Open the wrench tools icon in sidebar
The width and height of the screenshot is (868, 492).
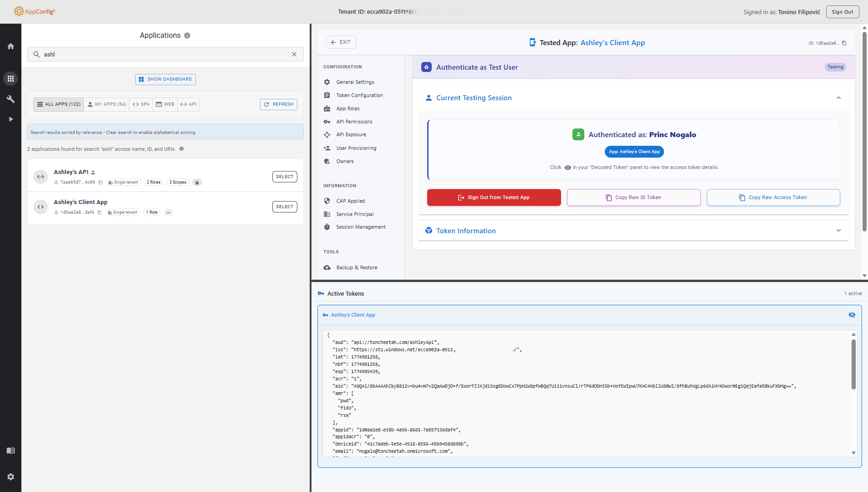pos(10,99)
